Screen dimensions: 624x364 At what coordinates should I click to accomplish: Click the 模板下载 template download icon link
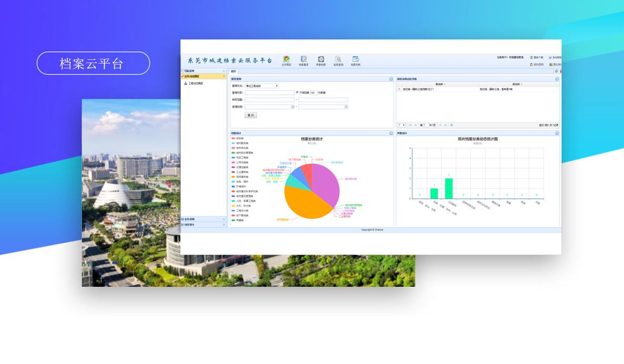click(x=536, y=57)
